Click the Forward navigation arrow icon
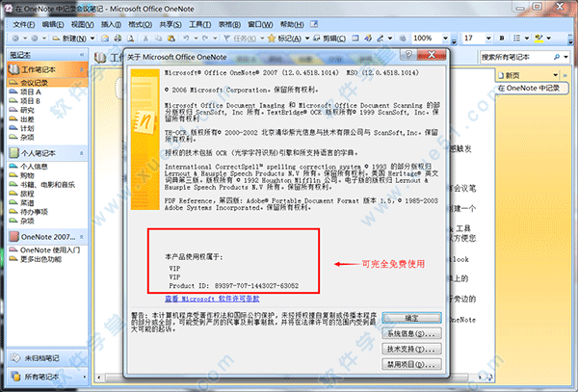 (x=35, y=38)
